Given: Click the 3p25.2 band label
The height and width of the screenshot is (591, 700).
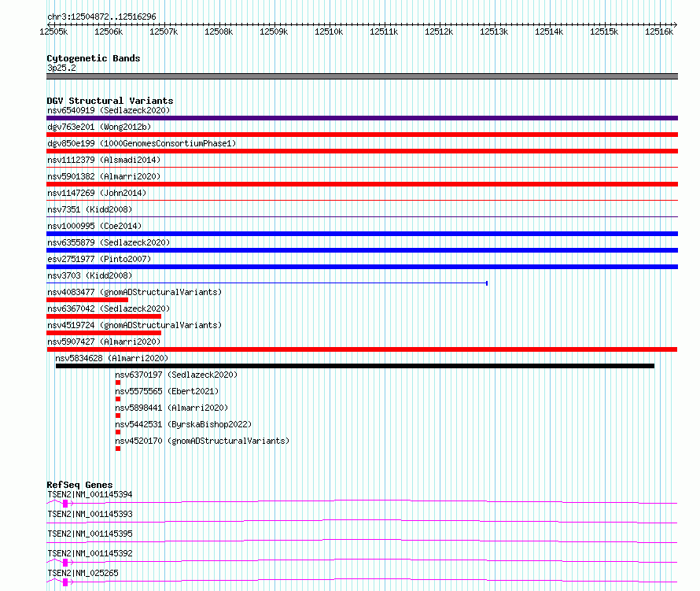Looking at the screenshot, I should 61,68.
